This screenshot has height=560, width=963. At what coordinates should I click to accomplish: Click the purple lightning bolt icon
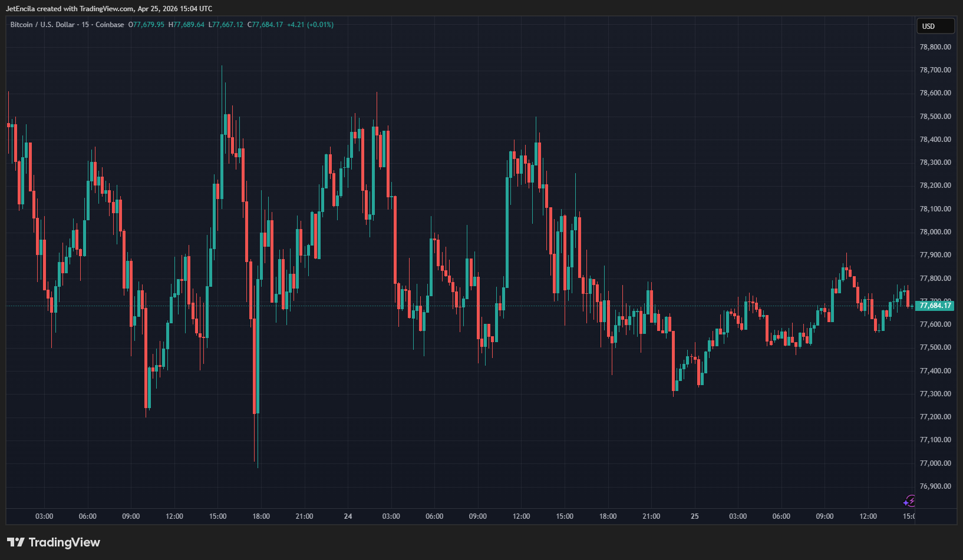coord(909,501)
